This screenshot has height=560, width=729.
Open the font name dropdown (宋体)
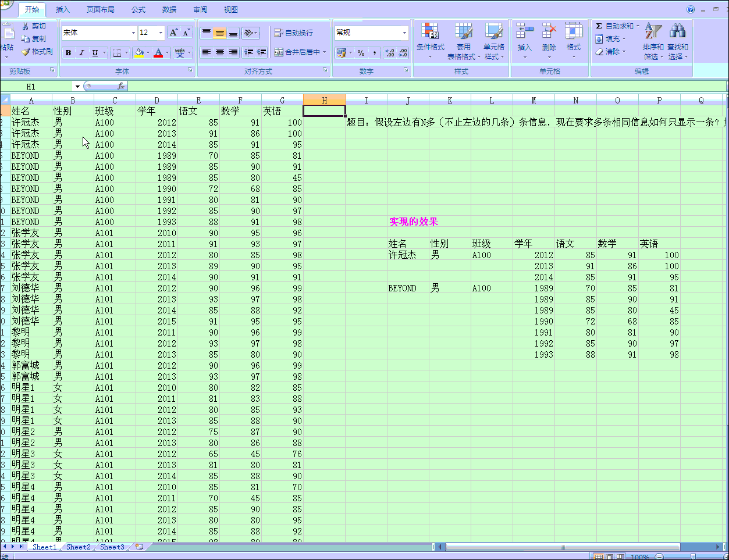(133, 33)
